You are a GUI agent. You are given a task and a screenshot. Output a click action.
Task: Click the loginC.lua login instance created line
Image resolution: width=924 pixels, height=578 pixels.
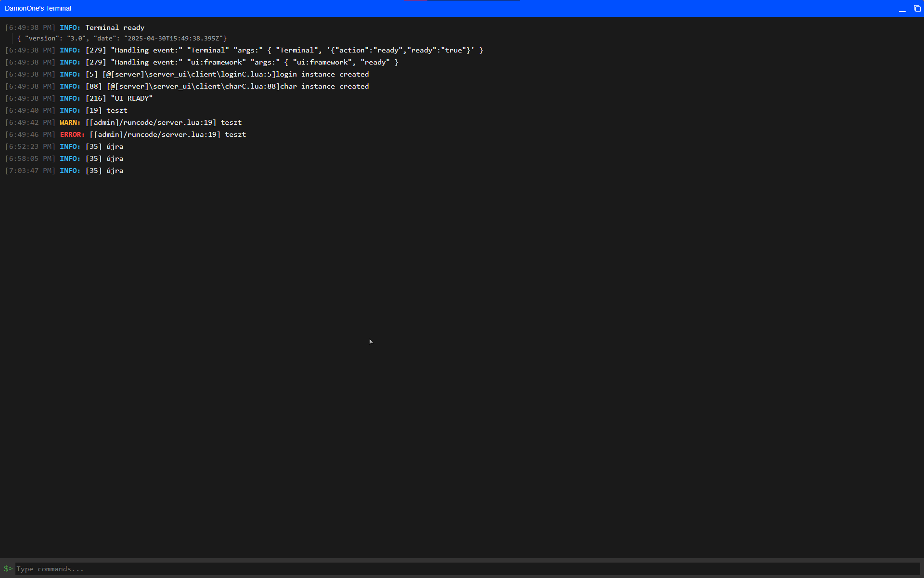(187, 74)
